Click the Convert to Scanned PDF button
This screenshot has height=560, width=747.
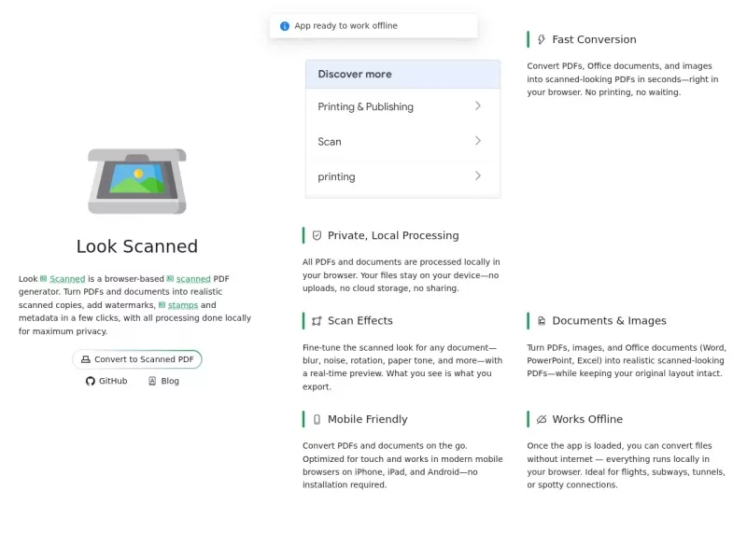point(137,359)
